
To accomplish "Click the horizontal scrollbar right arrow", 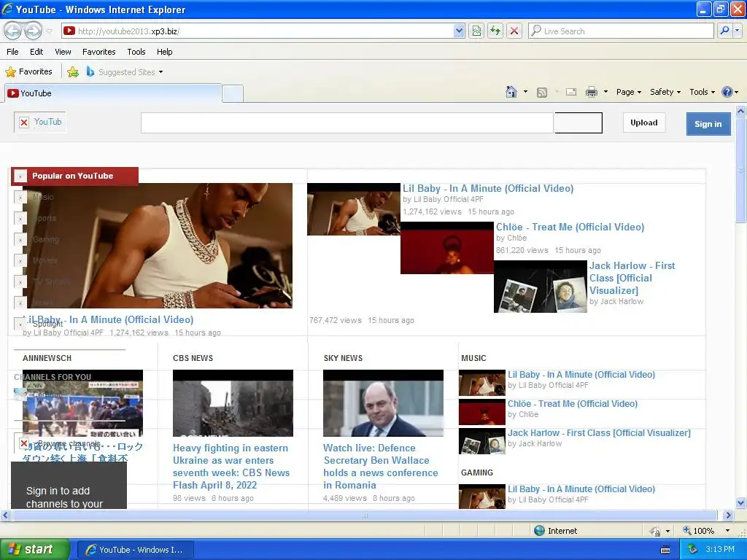I will 728,516.
